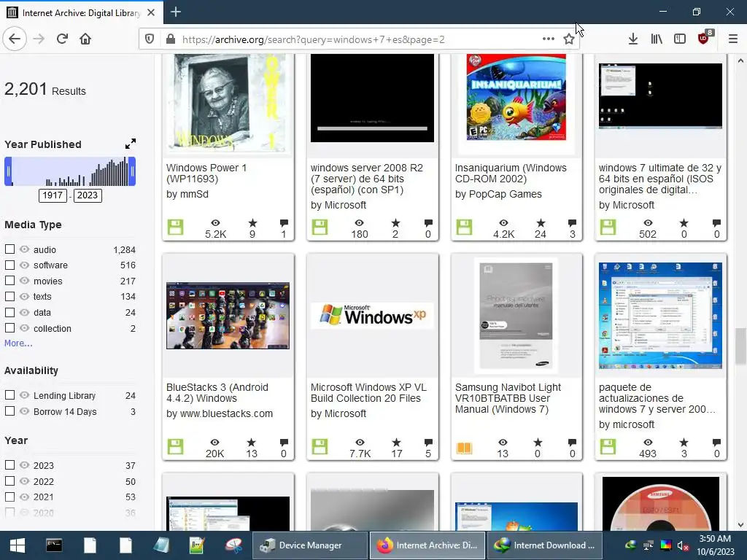Show site security padlock information
The width and height of the screenshot is (747, 560).
[x=170, y=39]
